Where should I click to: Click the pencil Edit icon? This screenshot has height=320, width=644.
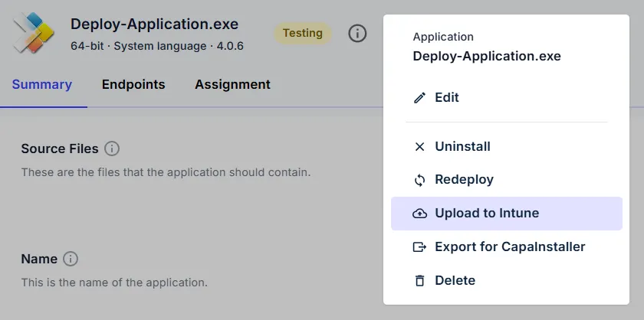click(x=419, y=98)
